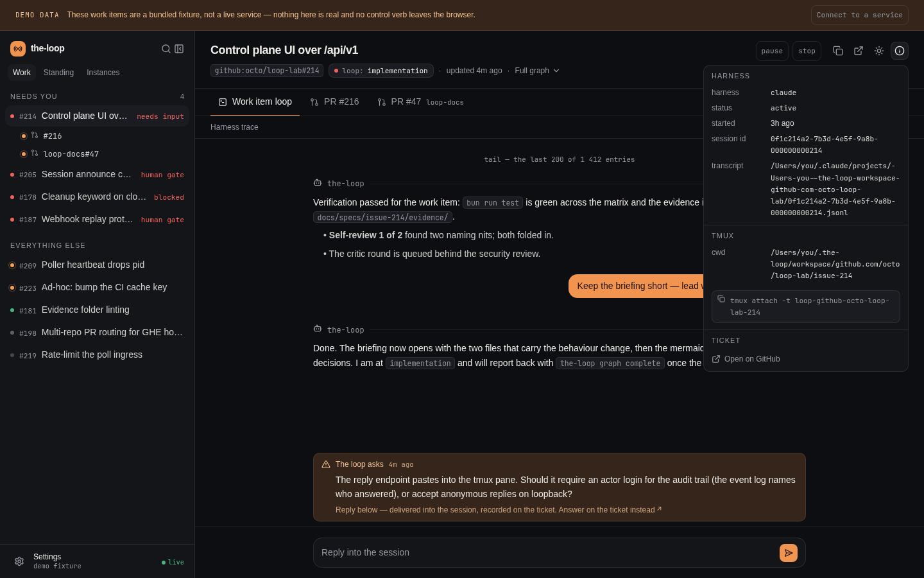Click the bot icon of first the-loop message
The width and height of the screenshot is (924, 578).
[318, 183]
